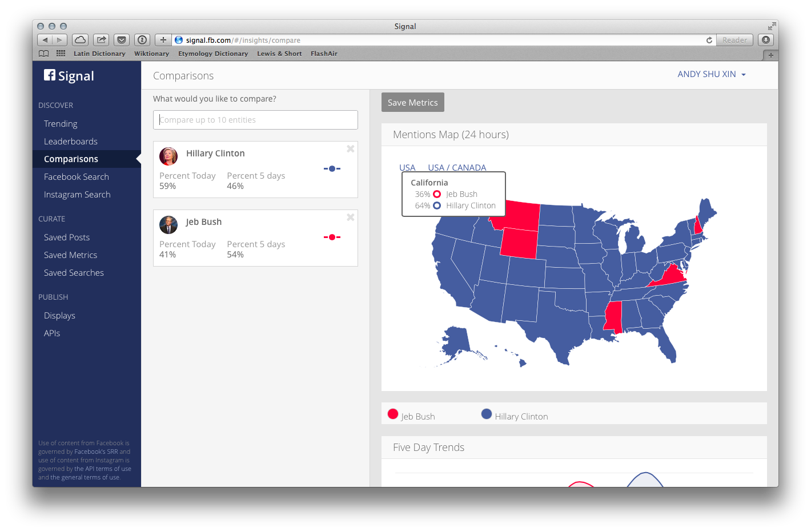
Task: Click the Safari back arrow button
Action: point(45,40)
